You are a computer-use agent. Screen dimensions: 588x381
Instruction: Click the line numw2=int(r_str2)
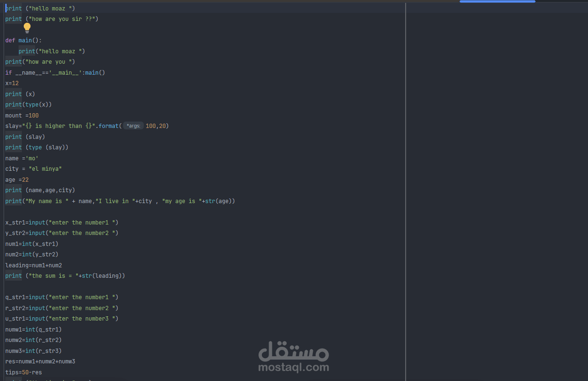click(x=34, y=340)
